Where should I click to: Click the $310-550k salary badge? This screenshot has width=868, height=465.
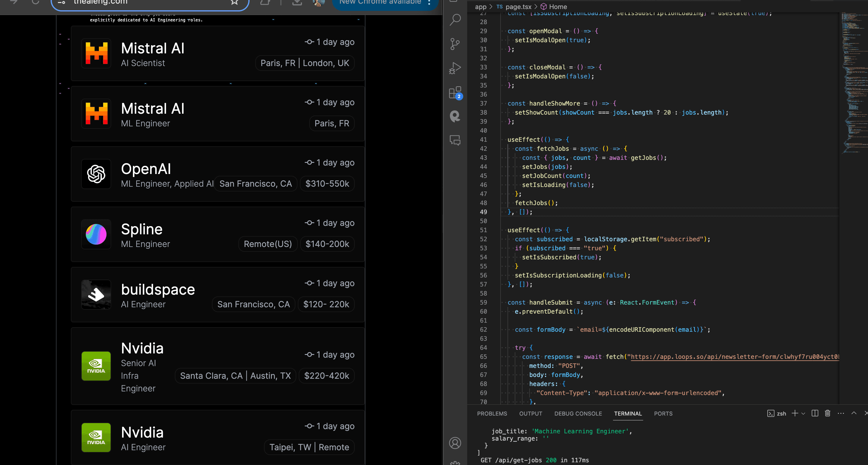[327, 184]
